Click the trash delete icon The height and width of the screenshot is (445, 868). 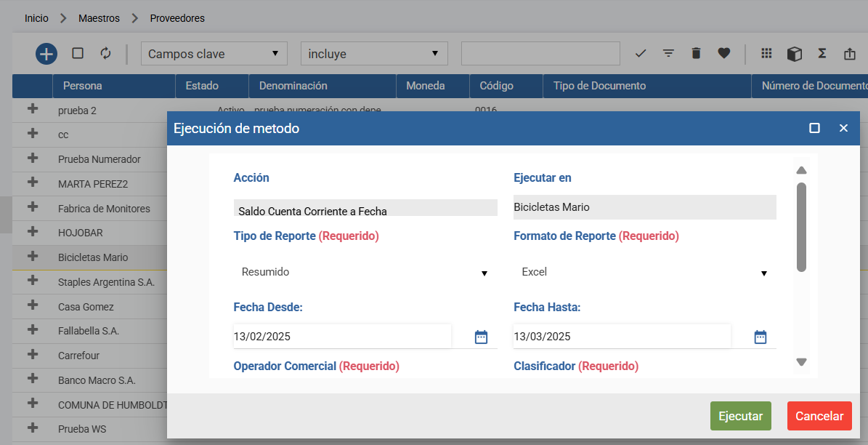tap(696, 53)
